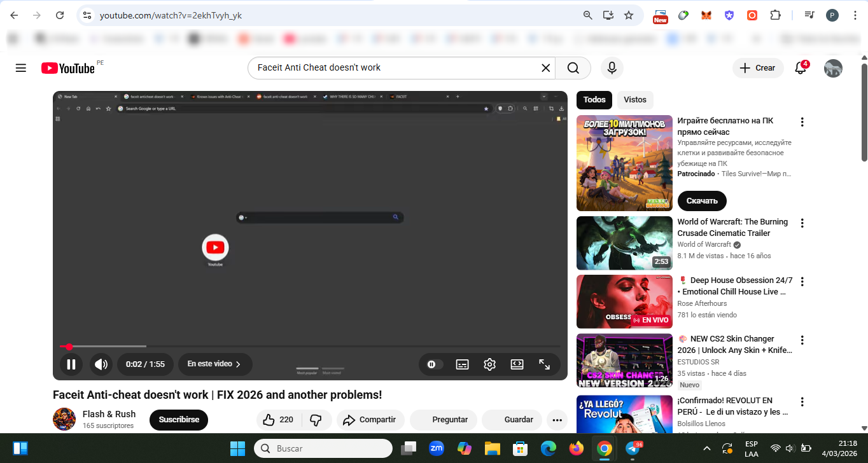Screen dimensions: 868x463
Task: Click the Скачать ad button
Action: 702,201
